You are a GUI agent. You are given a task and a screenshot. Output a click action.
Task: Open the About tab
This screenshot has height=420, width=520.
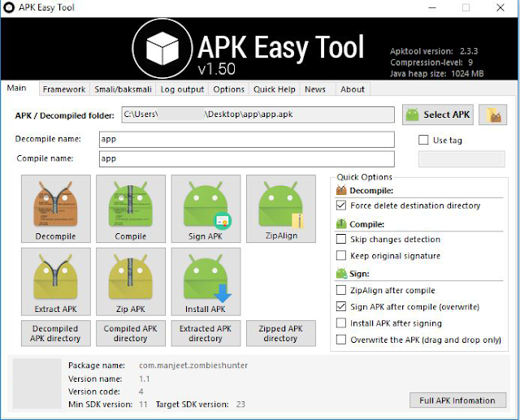pyautogui.click(x=353, y=89)
